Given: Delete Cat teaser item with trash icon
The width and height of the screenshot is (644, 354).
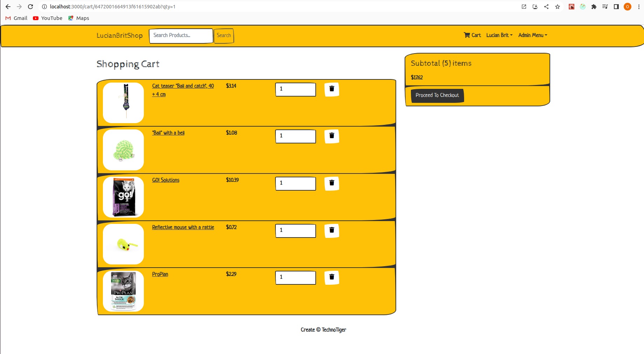Looking at the screenshot, I should 331,89.
